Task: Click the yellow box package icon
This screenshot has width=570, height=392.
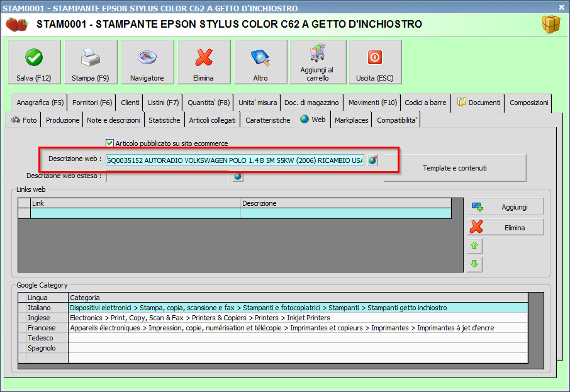Action: (551, 25)
